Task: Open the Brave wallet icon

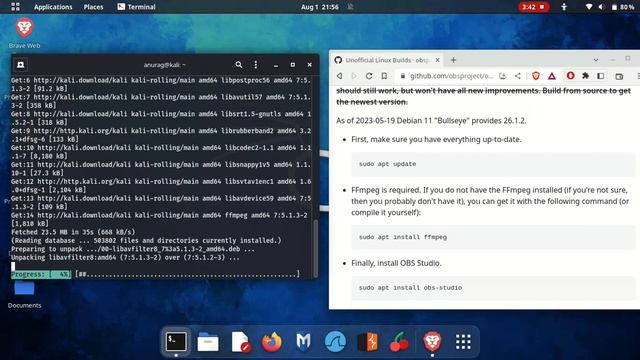Action: tap(619, 76)
